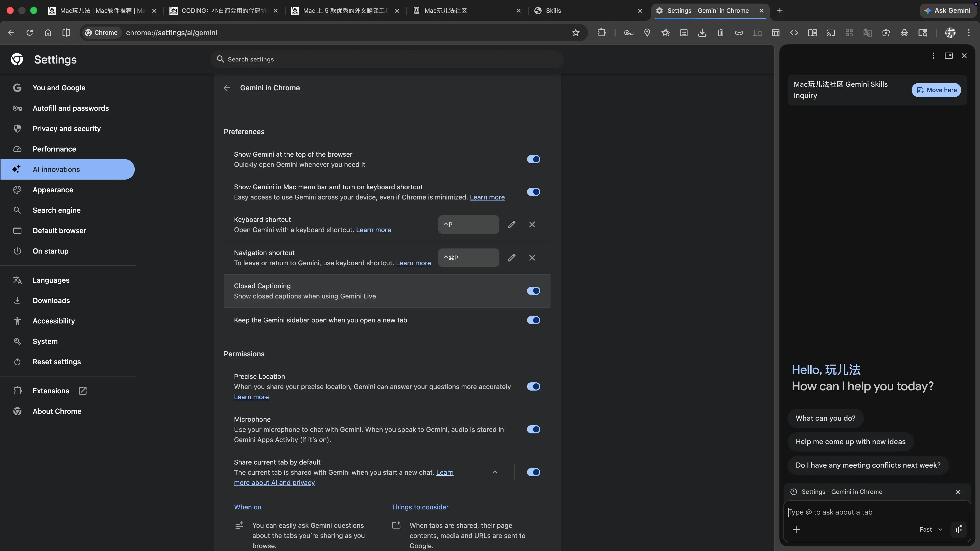This screenshot has height=551, width=980.
Task: Open the downloads icon in toolbar
Action: [x=702, y=33]
